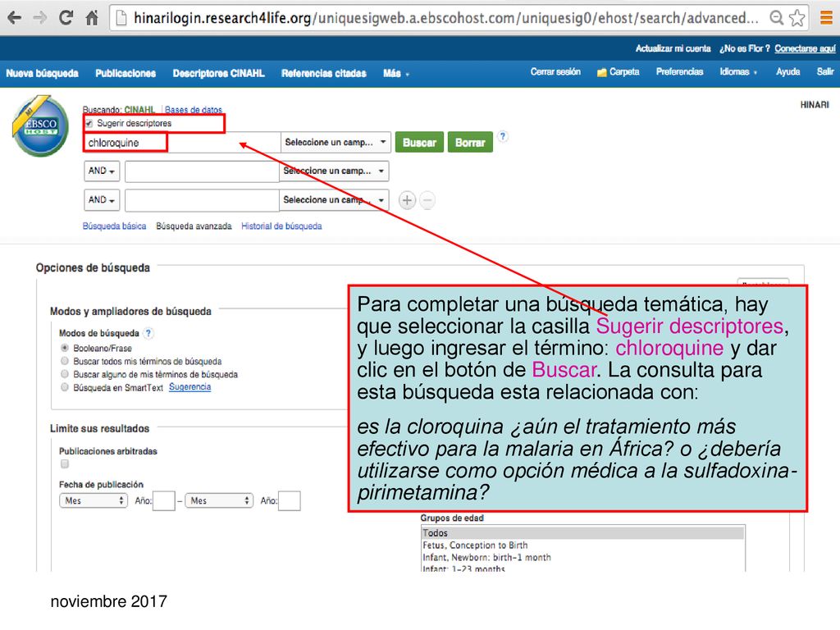The image size is (840, 630).
Task: Expand the Más menu
Action: tap(396, 73)
